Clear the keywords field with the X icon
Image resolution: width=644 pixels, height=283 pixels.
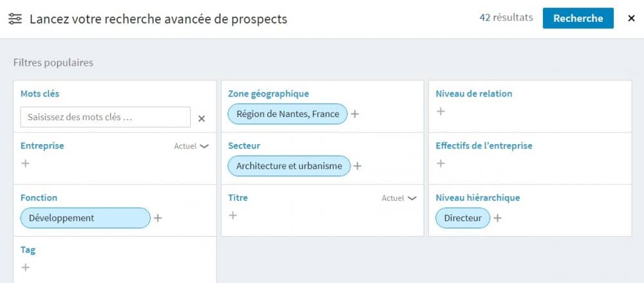(x=202, y=118)
